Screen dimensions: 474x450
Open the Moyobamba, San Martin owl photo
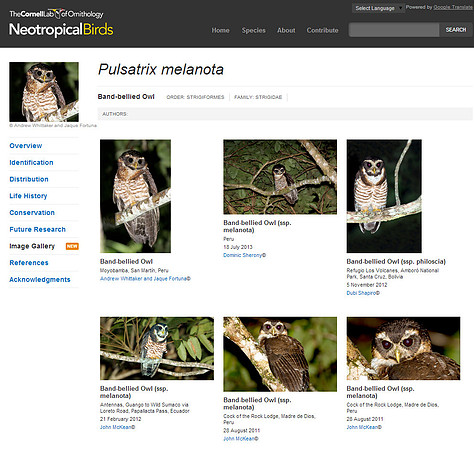[x=135, y=196]
